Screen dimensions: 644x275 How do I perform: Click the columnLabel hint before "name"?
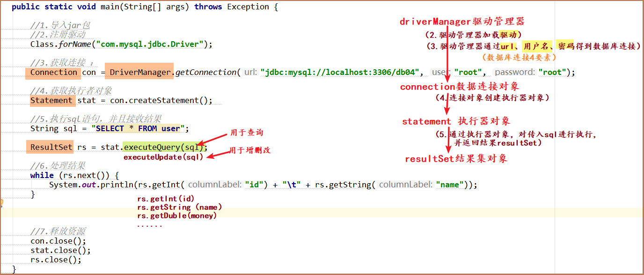(405, 185)
